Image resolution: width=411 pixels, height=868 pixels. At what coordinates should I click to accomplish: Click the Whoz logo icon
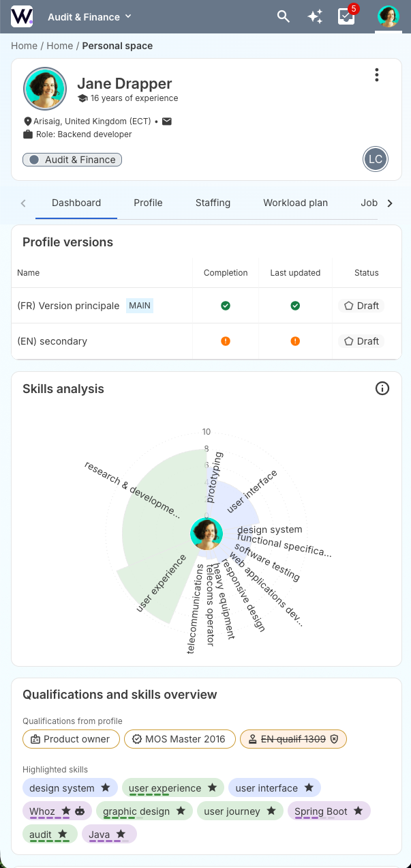coord(22,16)
